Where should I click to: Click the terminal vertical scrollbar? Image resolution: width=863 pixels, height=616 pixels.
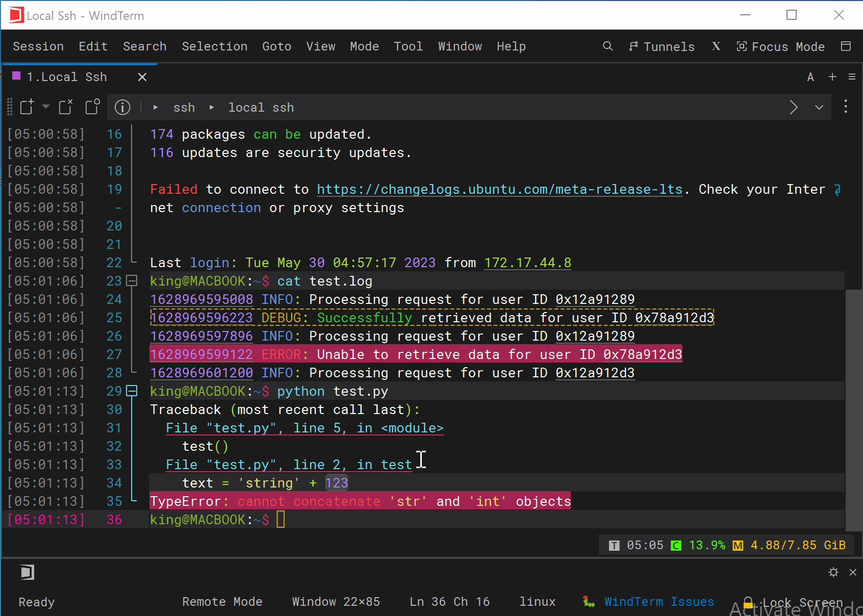click(854, 410)
